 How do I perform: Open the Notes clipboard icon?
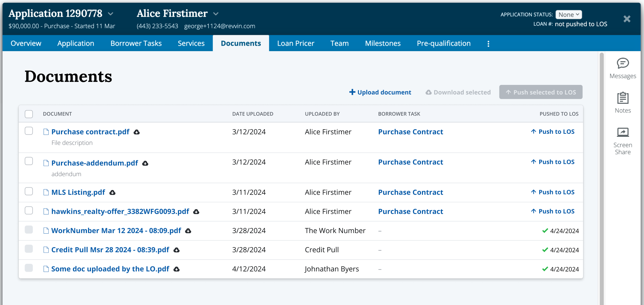point(623,98)
